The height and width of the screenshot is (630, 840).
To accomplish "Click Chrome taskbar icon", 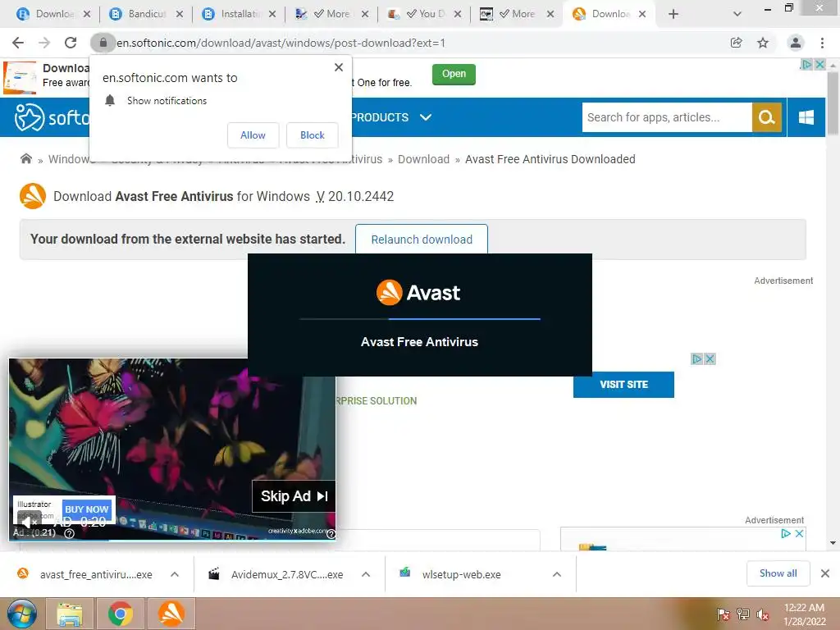I will pos(120,614).
